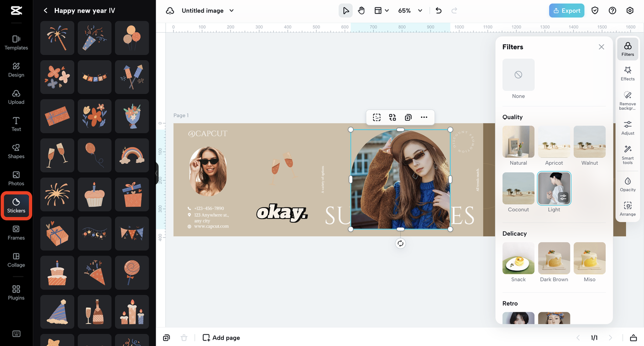644x346 pixels.
Task: Select the None filter
Action: [x=518, y=75]
